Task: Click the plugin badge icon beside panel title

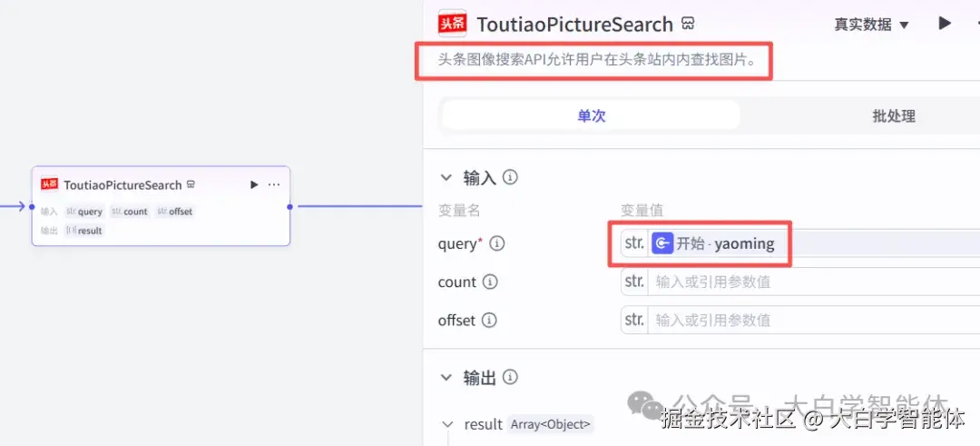Action: 688,24
